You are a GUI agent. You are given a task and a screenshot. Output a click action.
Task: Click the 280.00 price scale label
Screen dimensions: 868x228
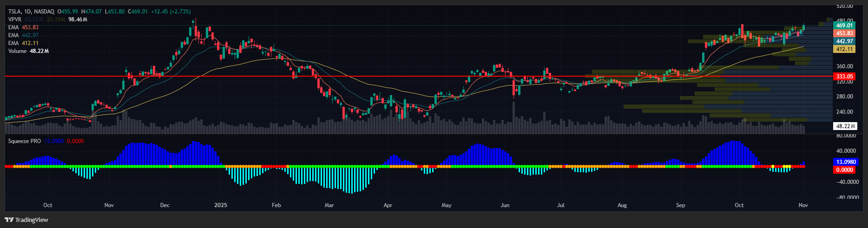coord(844,97)
